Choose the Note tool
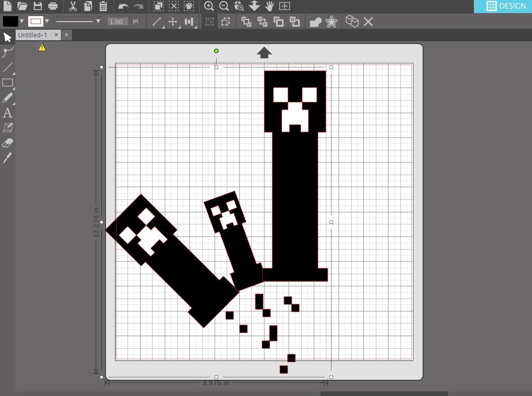Screen dimensions: 532x396 tap(8, 128)
